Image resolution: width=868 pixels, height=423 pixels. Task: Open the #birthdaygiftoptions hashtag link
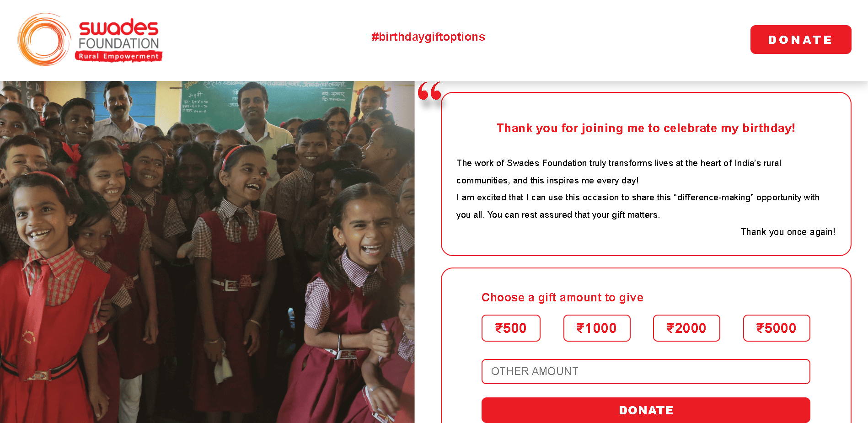[428, 37]
